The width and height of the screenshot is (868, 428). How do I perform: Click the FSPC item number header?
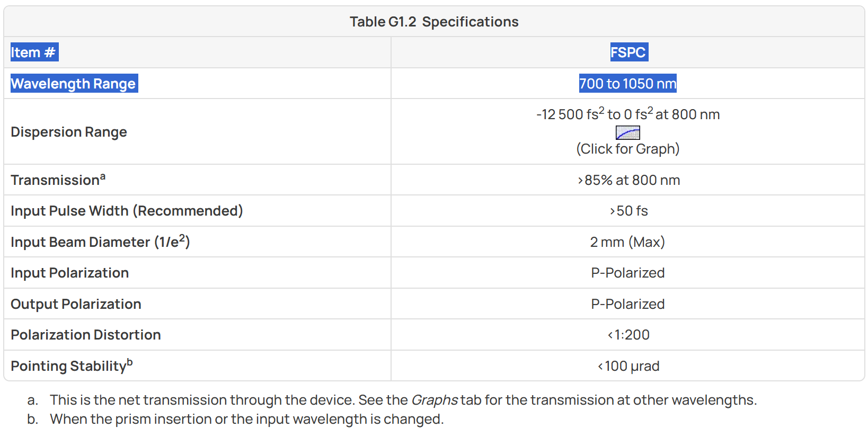coord(628,52)
